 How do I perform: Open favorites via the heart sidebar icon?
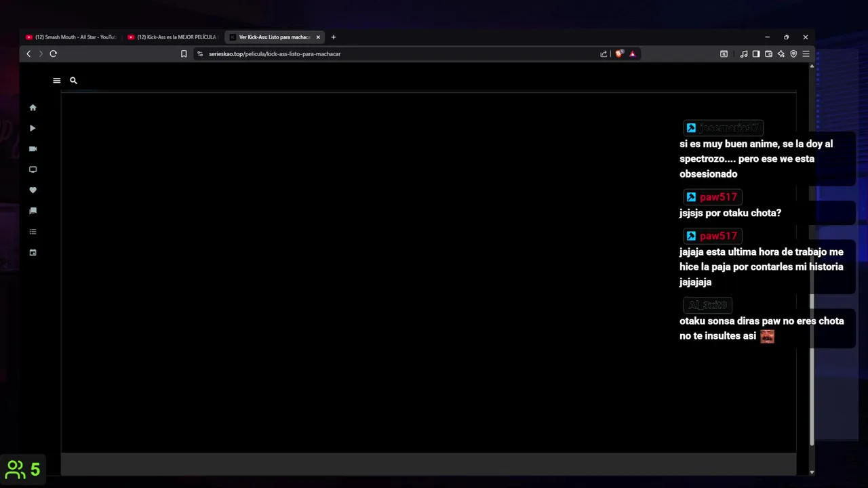pyautogui.click(x=33, y=190)
